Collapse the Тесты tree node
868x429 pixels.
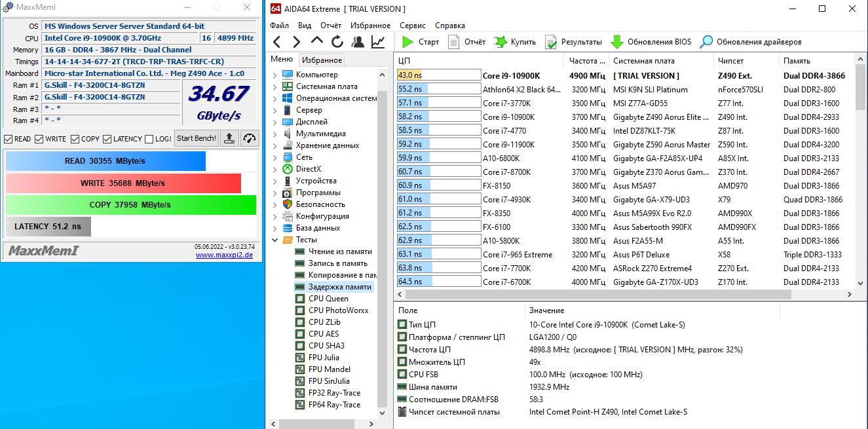coord(274,240)
